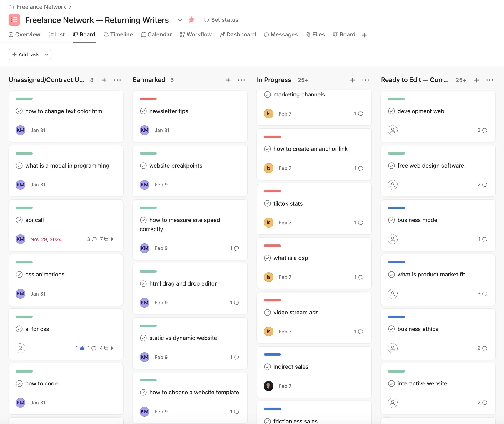This screenshot has height=424, width=504.
Task: Click the Set status button
Action: click(221, 20)
